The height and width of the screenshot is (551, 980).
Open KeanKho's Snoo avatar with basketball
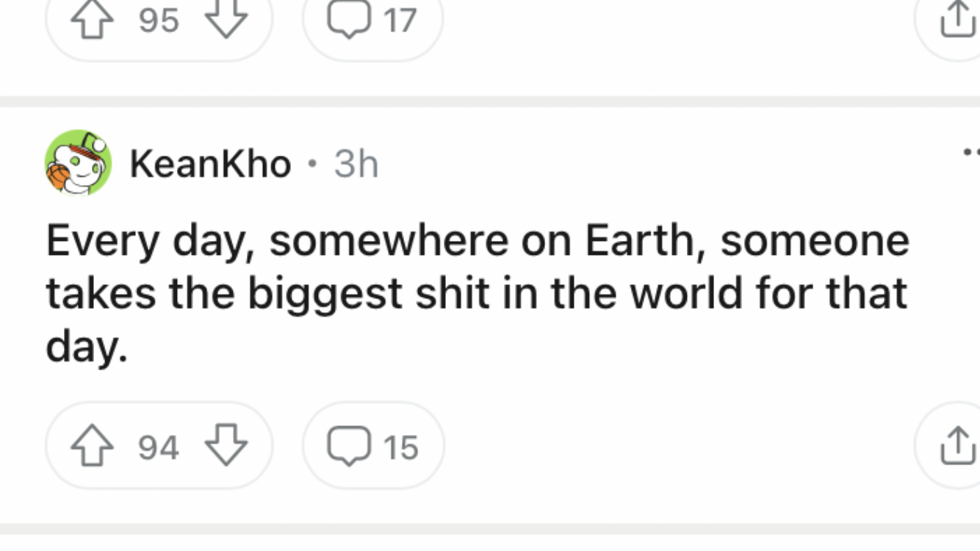(78, 163)
